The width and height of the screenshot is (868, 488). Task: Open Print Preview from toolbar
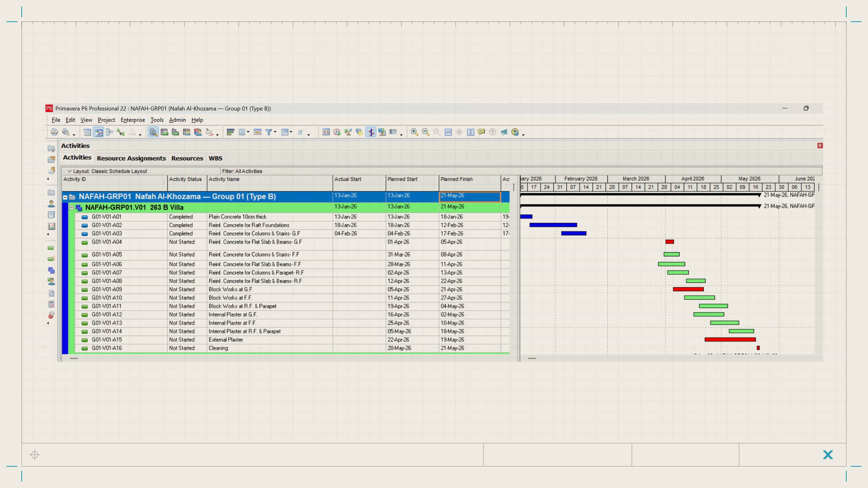65,132
